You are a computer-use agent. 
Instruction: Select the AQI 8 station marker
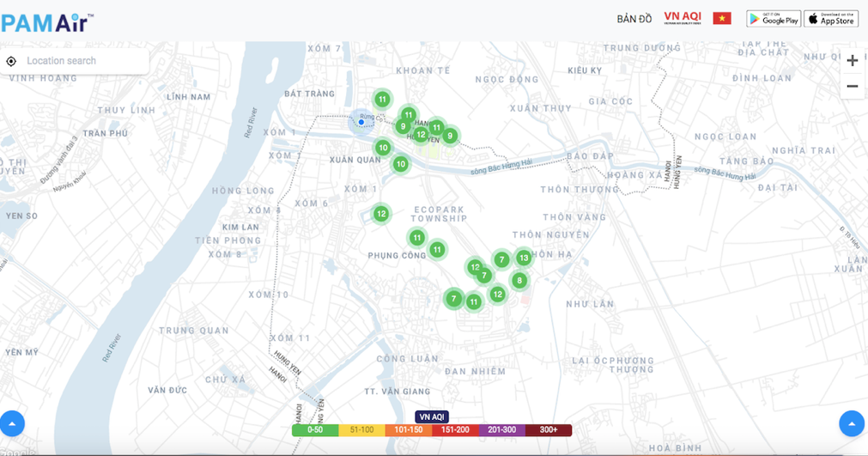(519, 281)
